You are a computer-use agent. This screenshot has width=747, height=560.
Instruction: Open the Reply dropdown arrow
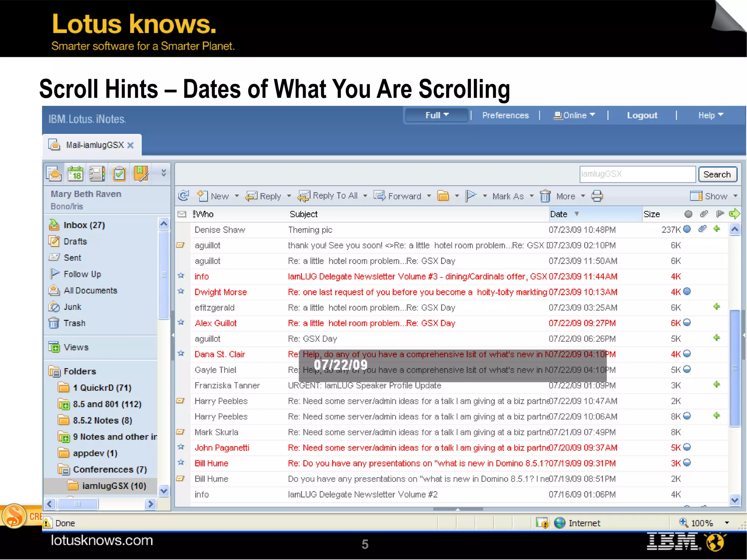pyautogui.click(x=289, y=196)
